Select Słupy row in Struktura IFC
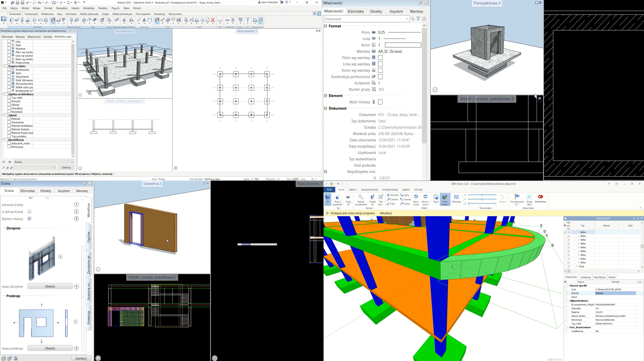The image size is (644, 361). click(582, 266)
